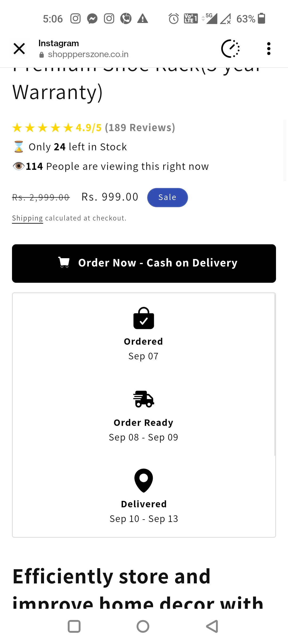Viewport: 288px width, 644px height.
Task: Open the three-dot browser options menu
Action: pos(269,49)
